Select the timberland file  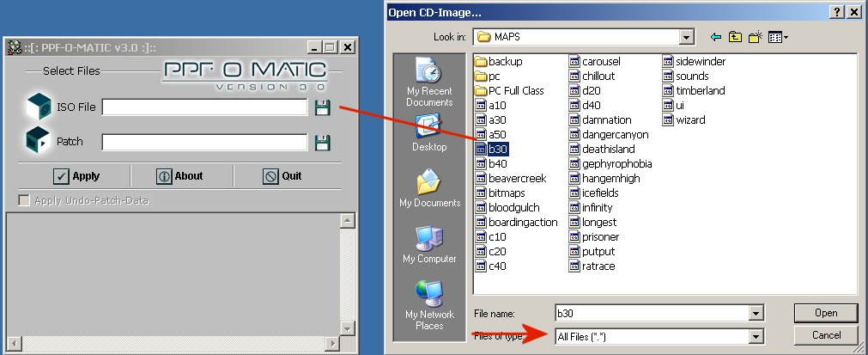[x=695, y=91]
